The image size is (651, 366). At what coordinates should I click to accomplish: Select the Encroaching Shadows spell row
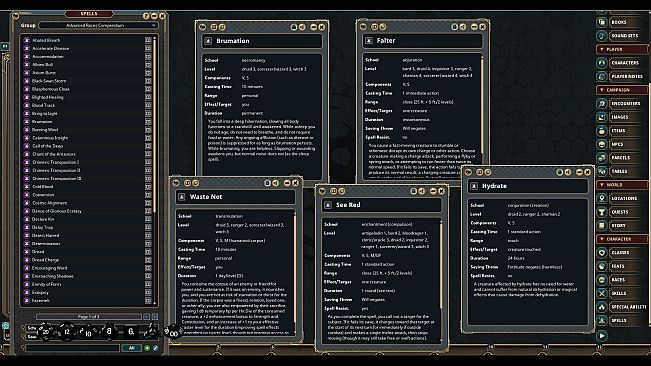(87, 276)
